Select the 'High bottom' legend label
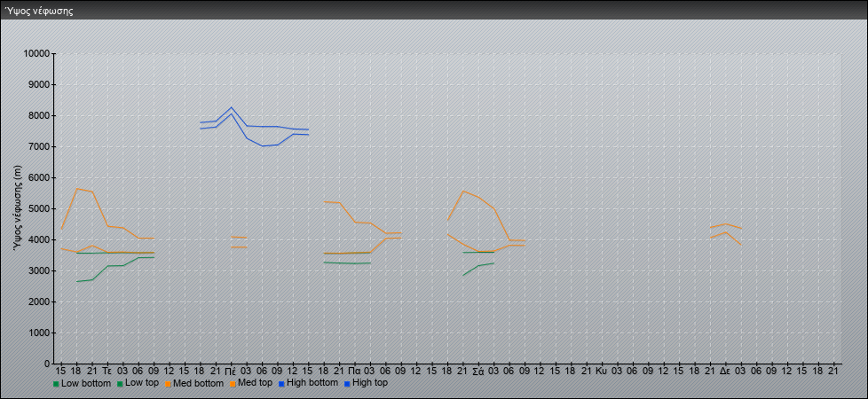 (312, 383)
